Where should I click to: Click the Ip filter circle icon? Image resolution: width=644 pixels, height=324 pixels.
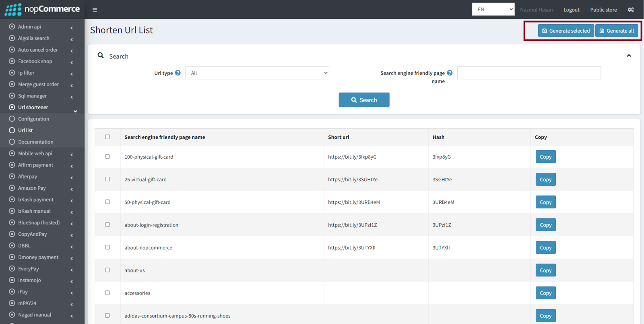pos(12,73)
